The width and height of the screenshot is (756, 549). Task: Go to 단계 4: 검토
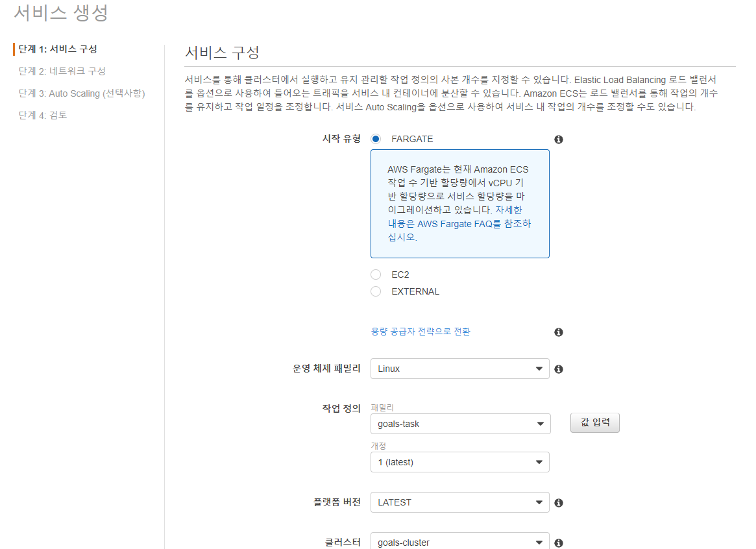42,116
